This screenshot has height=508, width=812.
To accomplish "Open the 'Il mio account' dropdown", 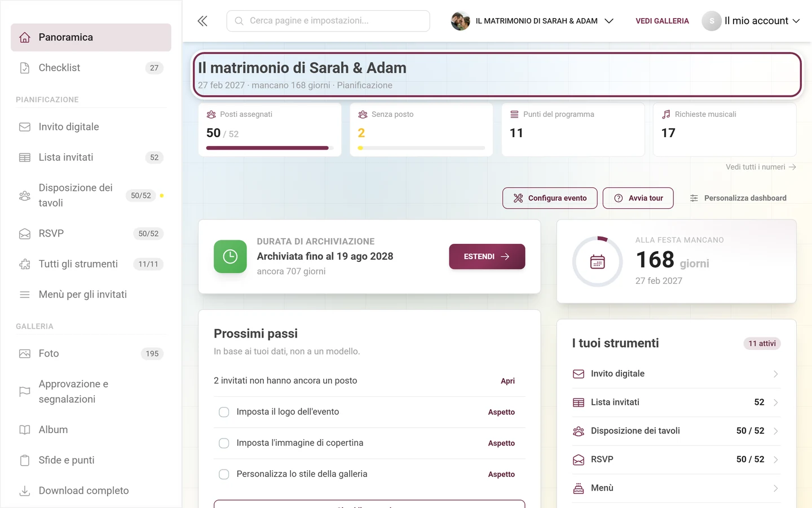I will (751, 21).
